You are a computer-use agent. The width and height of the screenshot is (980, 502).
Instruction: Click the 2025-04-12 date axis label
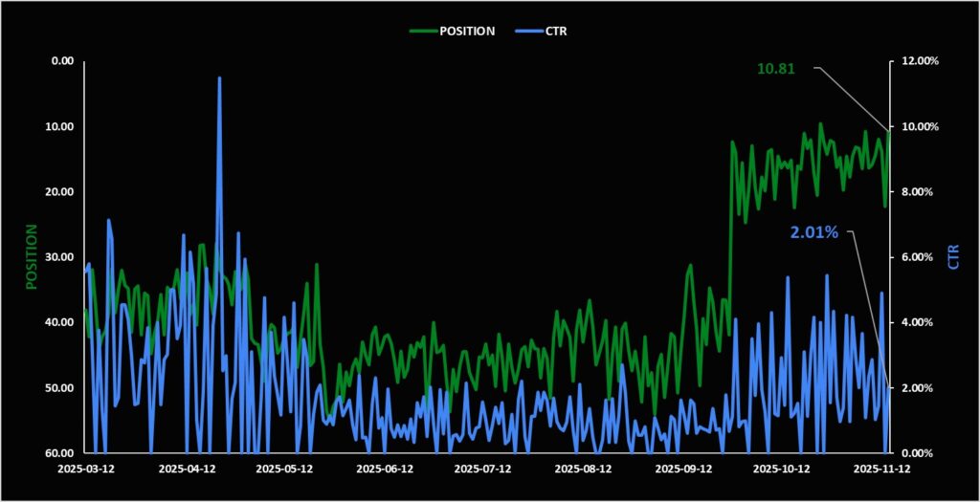[x=186, y=469]
